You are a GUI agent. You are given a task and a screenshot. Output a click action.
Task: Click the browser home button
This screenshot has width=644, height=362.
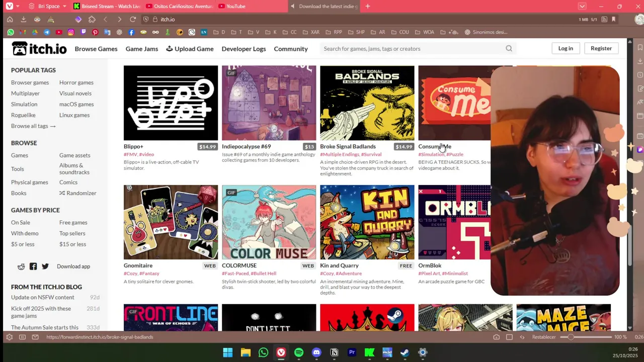10,19
